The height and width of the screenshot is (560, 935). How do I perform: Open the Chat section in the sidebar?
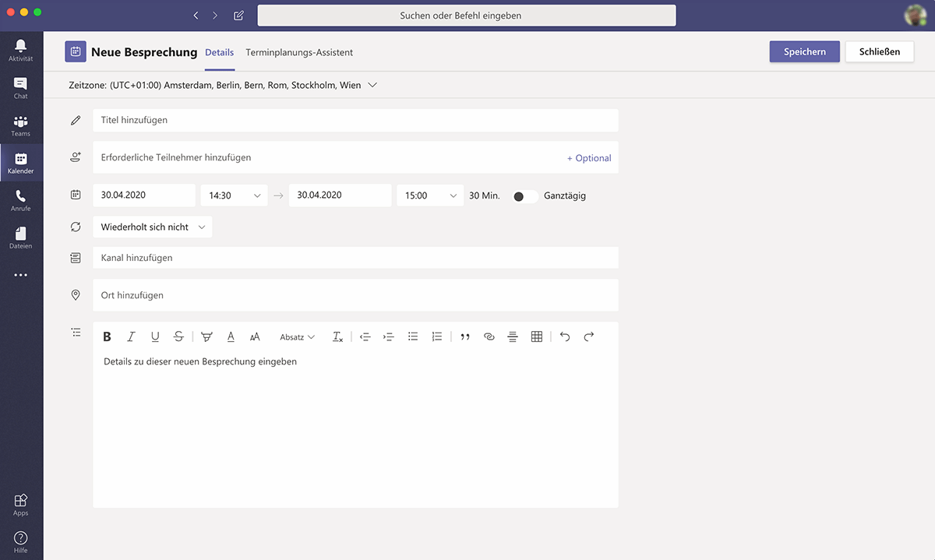[x=21, y=88]
